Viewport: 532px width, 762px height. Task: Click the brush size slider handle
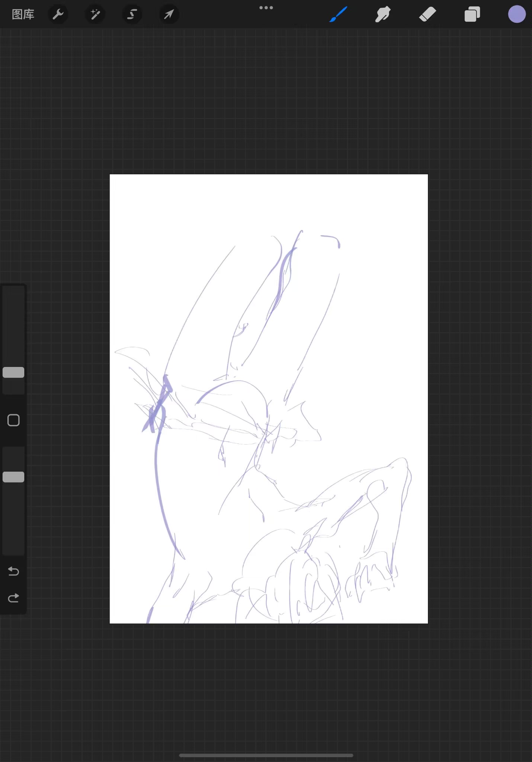13,372
